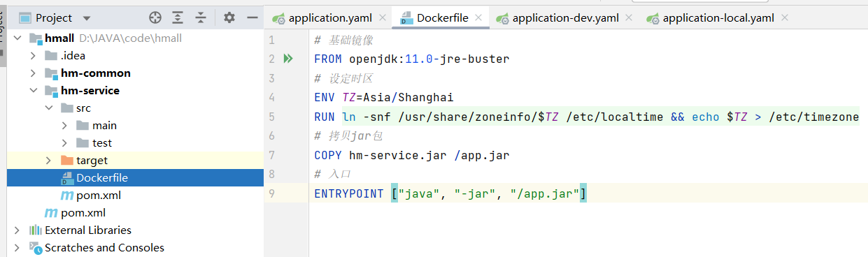
Task: Click the FROM keyword on line 2
Action: point(328,59)
